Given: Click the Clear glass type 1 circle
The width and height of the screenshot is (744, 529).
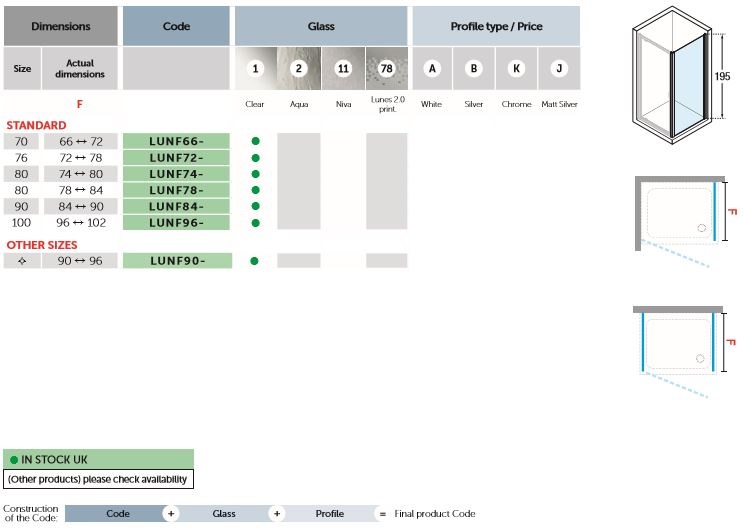Looking at the screenshot, I should [x=255, y=68].
